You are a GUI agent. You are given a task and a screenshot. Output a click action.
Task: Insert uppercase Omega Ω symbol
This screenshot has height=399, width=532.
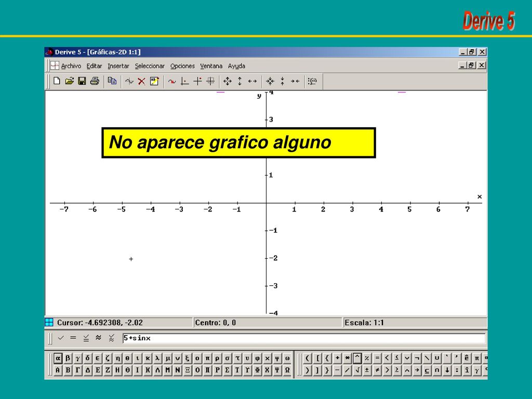click(287, 370)
